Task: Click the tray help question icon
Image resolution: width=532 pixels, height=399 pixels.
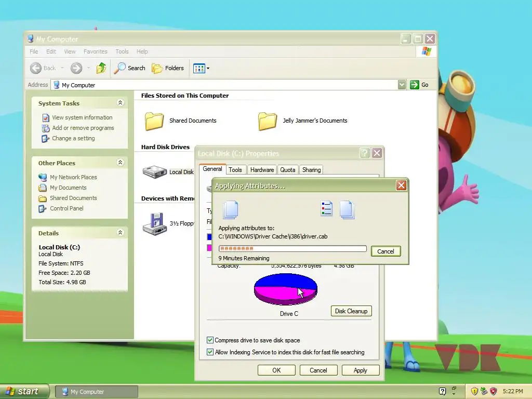Action: (442, 391)
